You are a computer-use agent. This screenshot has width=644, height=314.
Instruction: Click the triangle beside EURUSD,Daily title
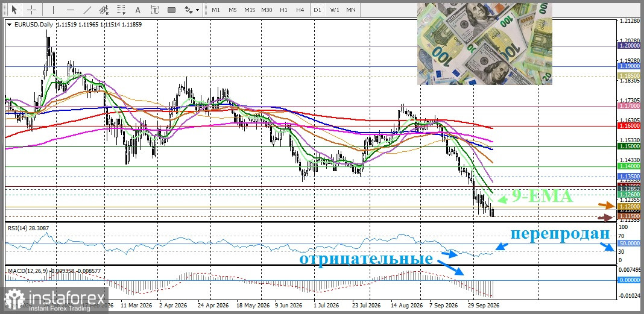point(10,25)
